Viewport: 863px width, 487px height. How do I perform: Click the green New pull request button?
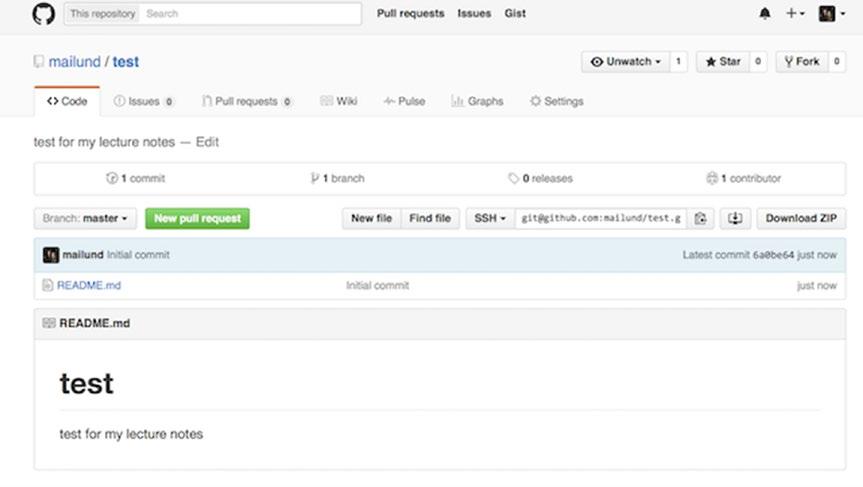[197, 218]
